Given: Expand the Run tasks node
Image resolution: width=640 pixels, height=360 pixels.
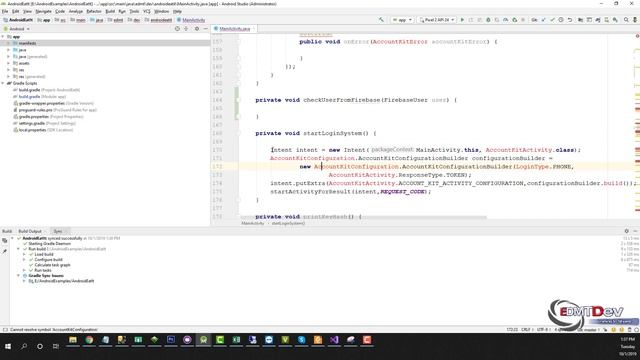Looking at the screenshot, I should click(x=24, y=270).
